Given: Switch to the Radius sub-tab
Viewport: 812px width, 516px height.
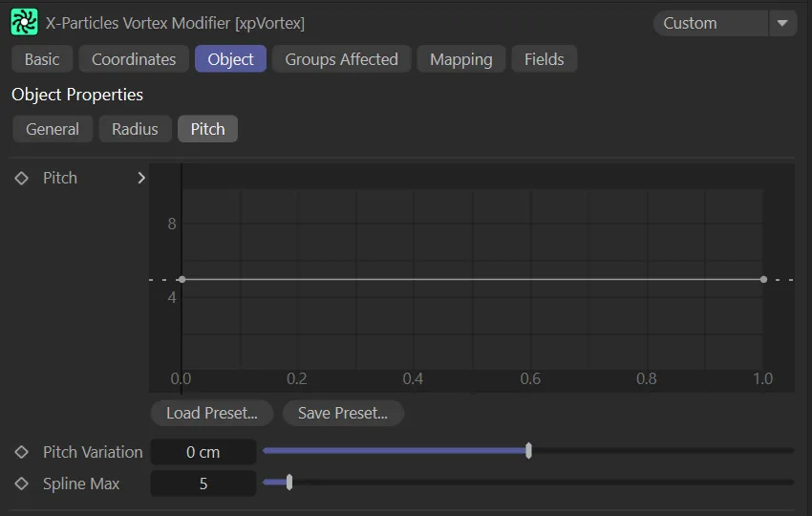Looking at the screenshot, I should (x=135, y=129).
